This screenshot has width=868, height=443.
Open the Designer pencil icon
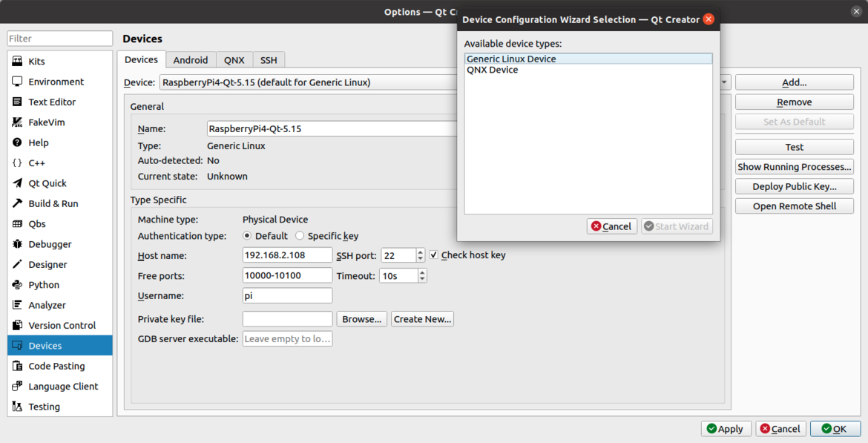17,264
